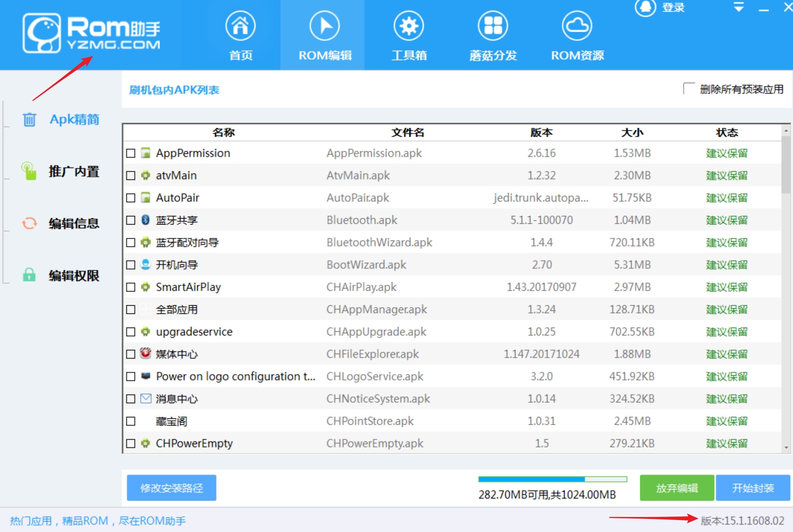
Task: Switch to the ROM资源 tab label
Action: 577,55
